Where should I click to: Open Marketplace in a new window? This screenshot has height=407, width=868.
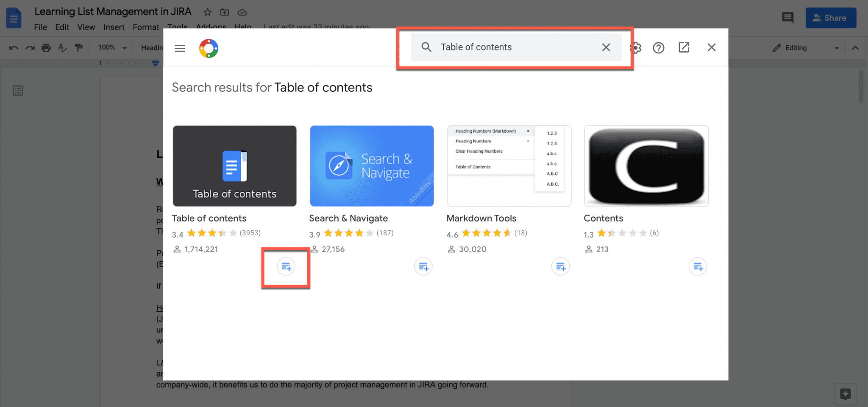684,47
